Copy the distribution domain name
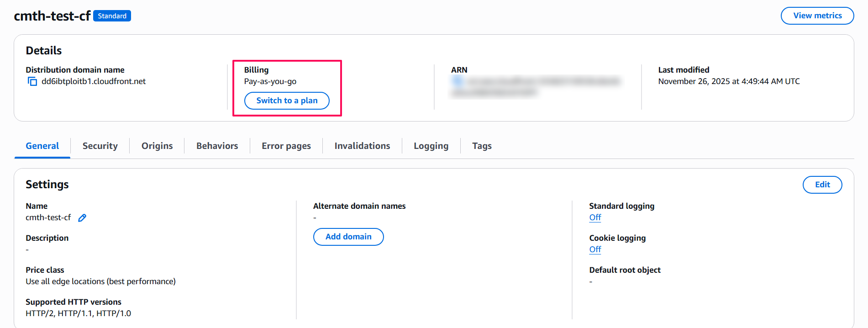 tap(32, 81)
